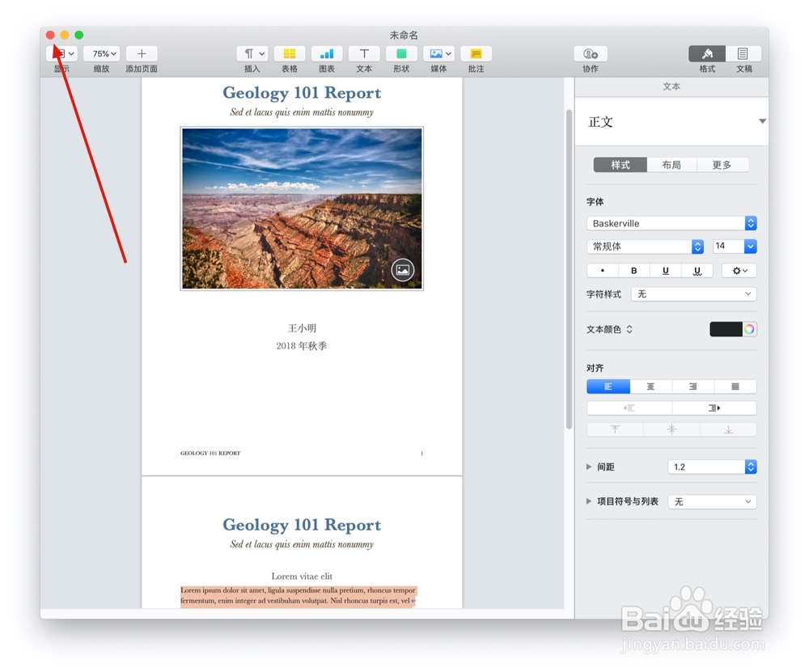Screen dimensions: 809x672
Task: Switch to the 布局 tab
Action: pyautogui.click(x=671, y=165)
